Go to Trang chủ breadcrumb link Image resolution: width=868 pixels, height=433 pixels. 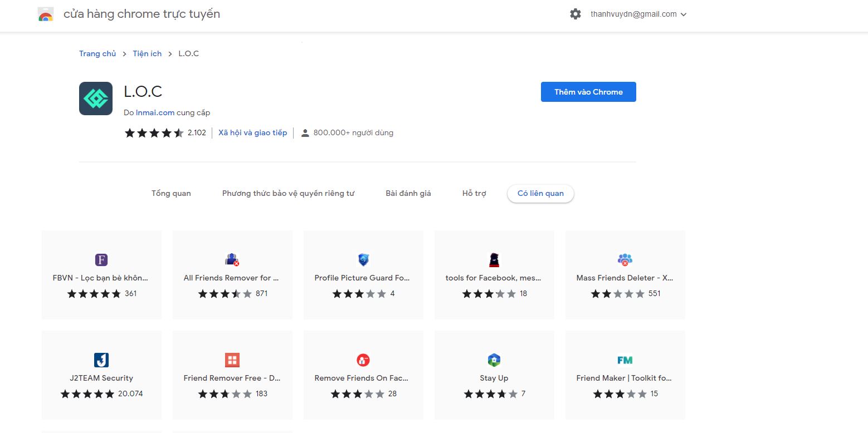click(x=97, y=54)
